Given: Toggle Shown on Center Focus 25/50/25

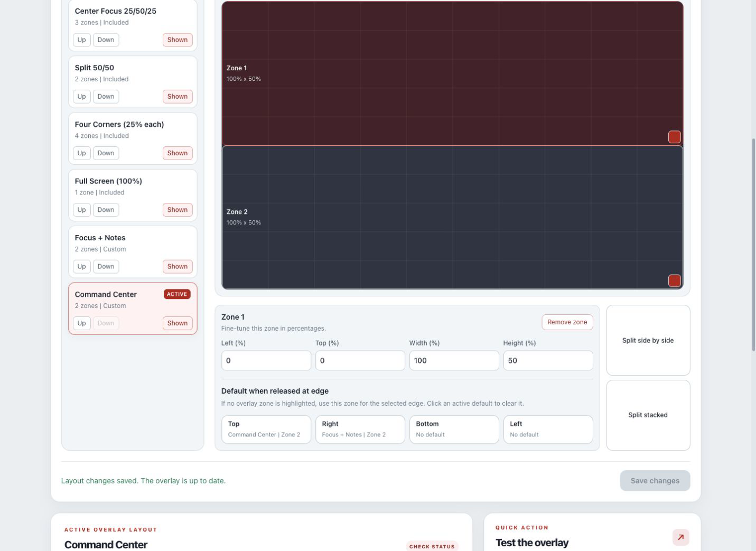Looking at the screenshot, I should pyautogui.click(x=178, y=40).
